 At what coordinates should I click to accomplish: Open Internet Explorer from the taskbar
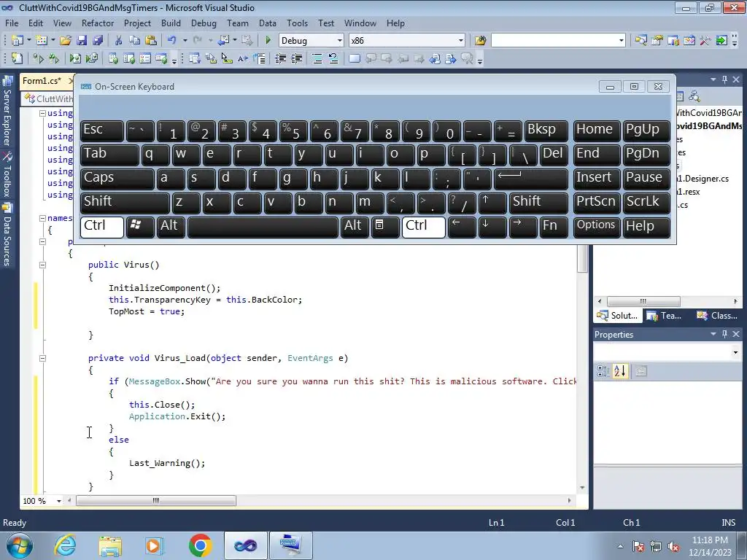[x=65, y=545]
